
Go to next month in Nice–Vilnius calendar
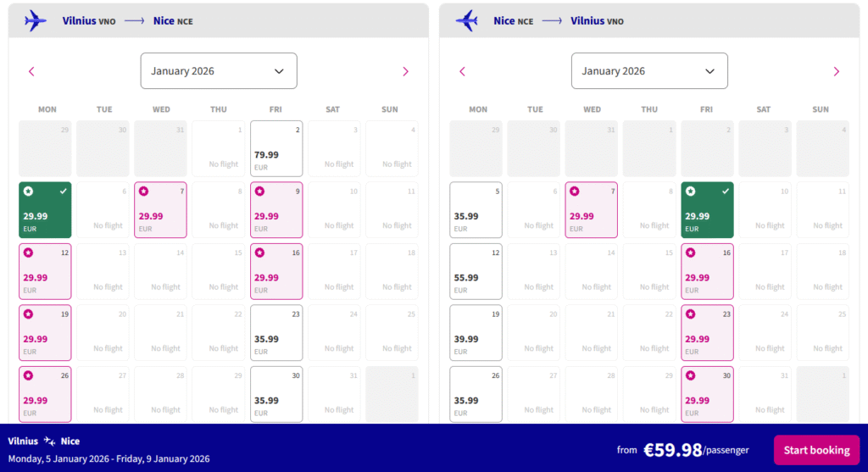[x=836, y=71]
